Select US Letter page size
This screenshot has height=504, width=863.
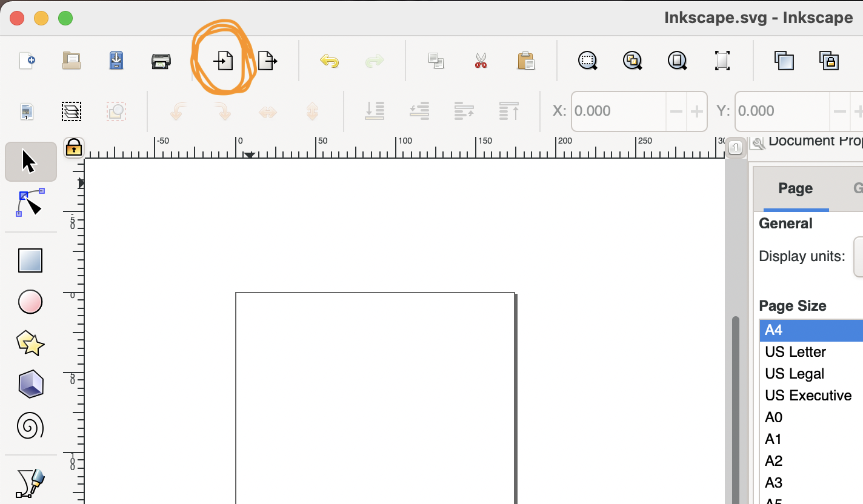(x=795, y=351)
